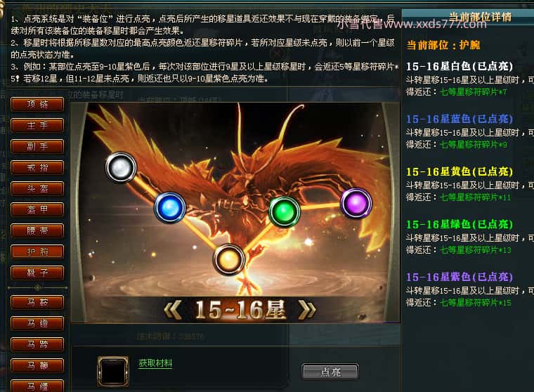This screenshot has width=534, height=392.
Task: Select the 主手 equipment slot
Action: pyautogui.click(x=37, y=125)
